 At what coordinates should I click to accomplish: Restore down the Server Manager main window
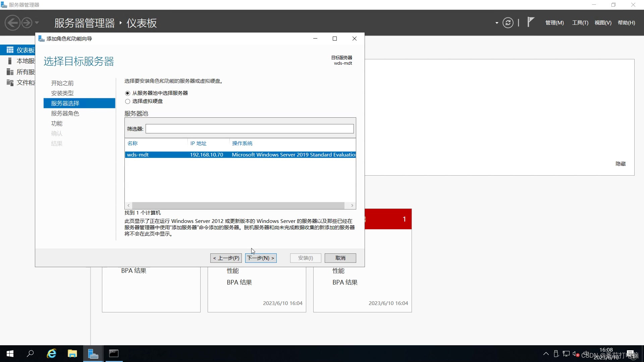coord(613,5)
